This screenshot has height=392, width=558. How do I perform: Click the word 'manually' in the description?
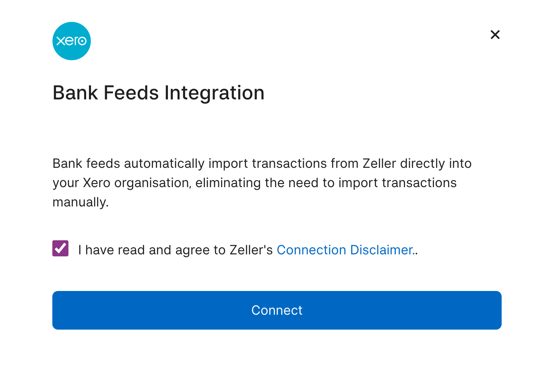[80, 202]
